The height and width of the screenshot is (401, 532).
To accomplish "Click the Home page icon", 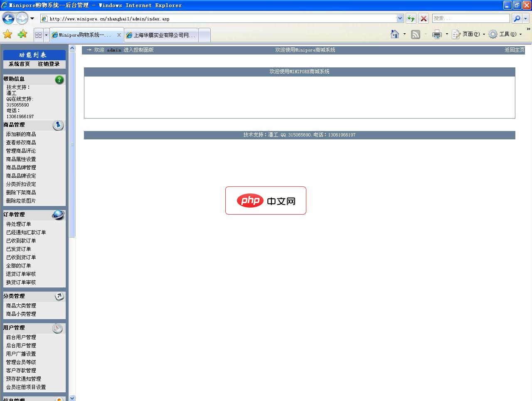I will pyautogui.click(x=395, y=35).
